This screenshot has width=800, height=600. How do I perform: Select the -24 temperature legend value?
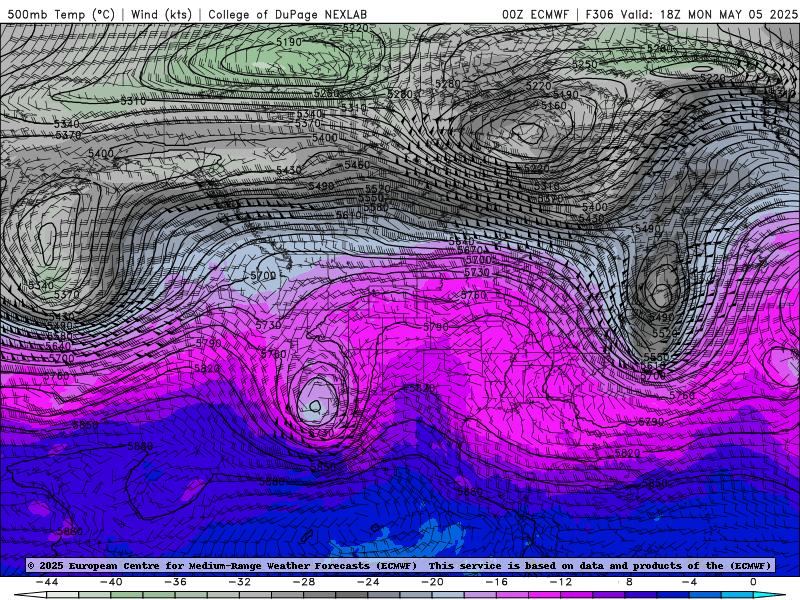click(x=368, y=582)
